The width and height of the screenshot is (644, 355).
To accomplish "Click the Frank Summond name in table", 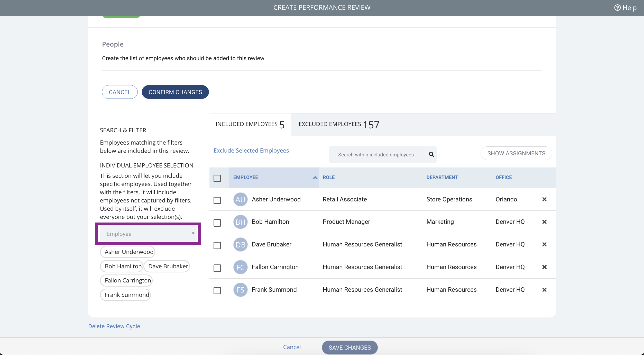I will [x=274, y=290].
